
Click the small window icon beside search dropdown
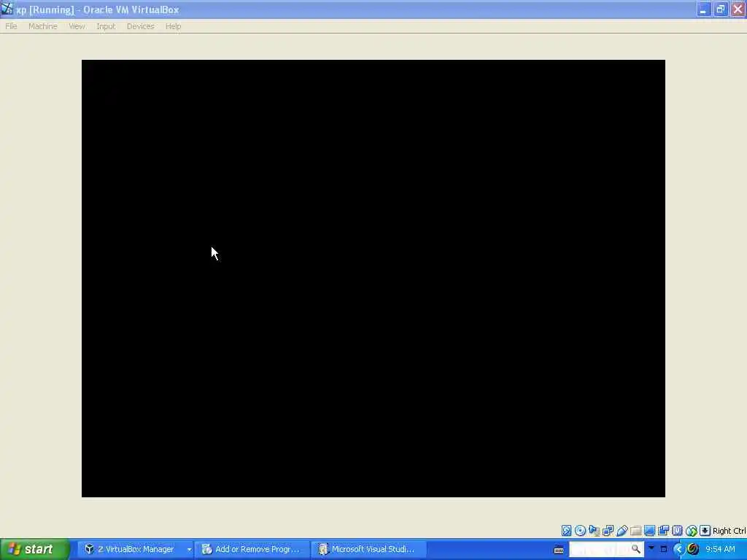[x=664, y=549]
